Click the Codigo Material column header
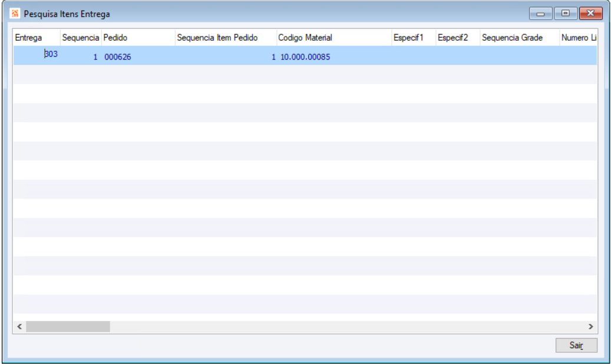 click(333, 38)
